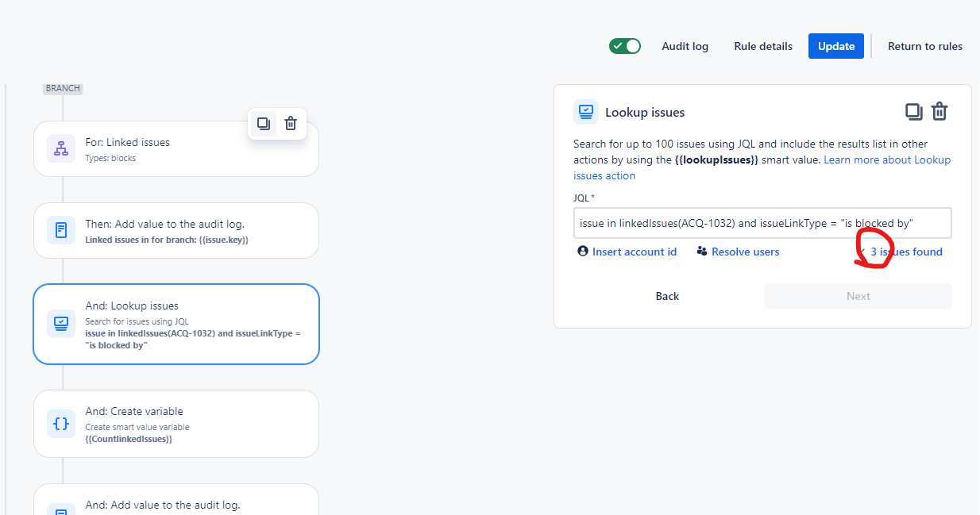This screenshot has width=980, height=515.
Task: Click the Types: blocks subtitle text
Action: (x=110, y=158)
